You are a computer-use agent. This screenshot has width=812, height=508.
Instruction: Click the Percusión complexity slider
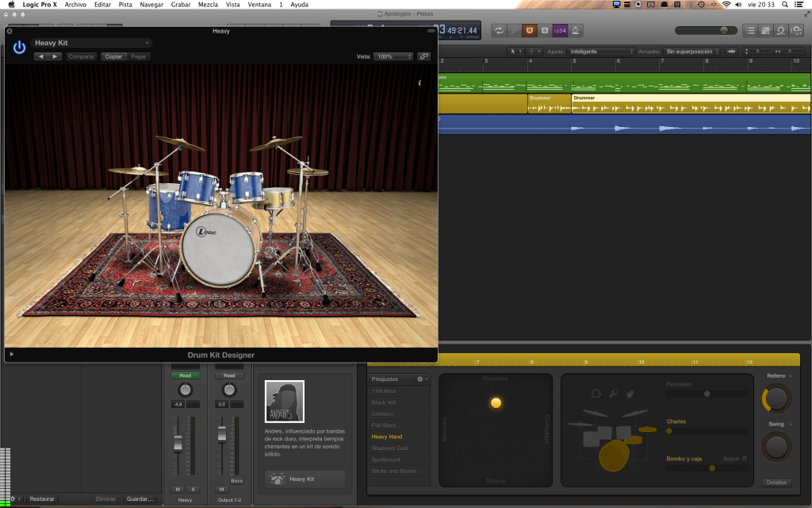(707, 394)
